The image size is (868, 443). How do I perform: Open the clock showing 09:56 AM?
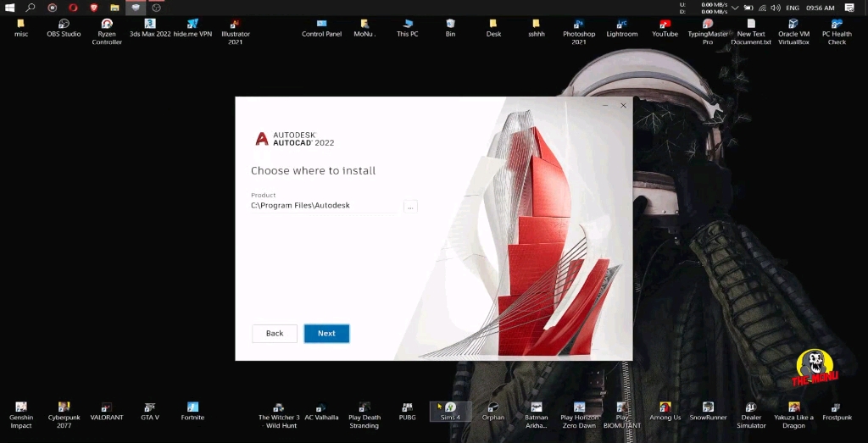[x=821, y=8]
